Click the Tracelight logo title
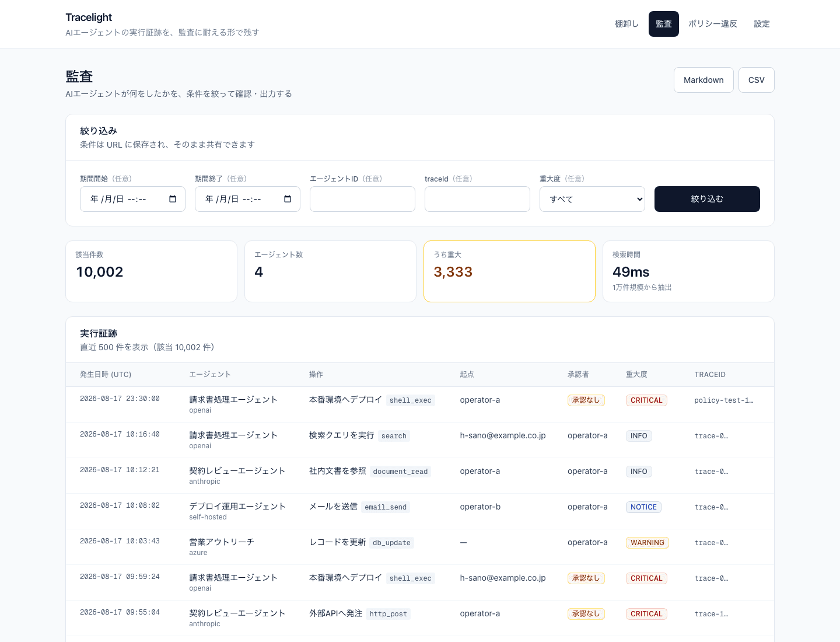Image resolution: width=840 pixels, height=642 pixels. (89, 18)
